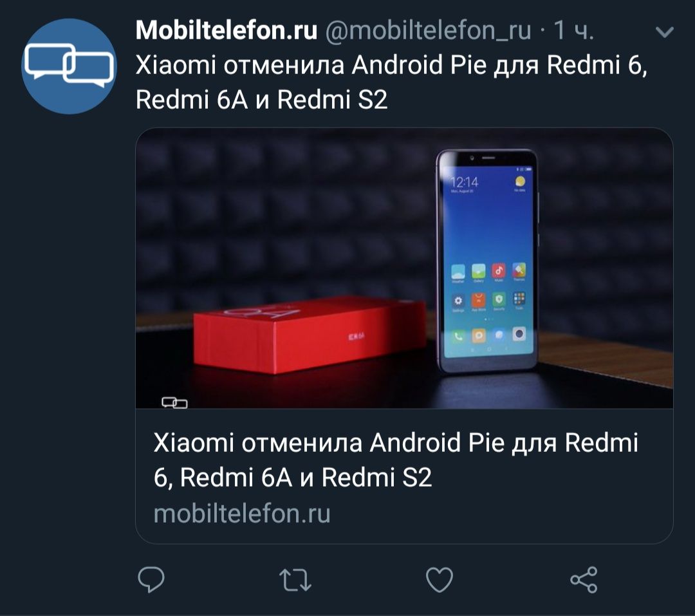Viewport: 695px width, 616px height.
Task: Open the tweet via the 1 ч. timestamp
Action: [573, 30]
